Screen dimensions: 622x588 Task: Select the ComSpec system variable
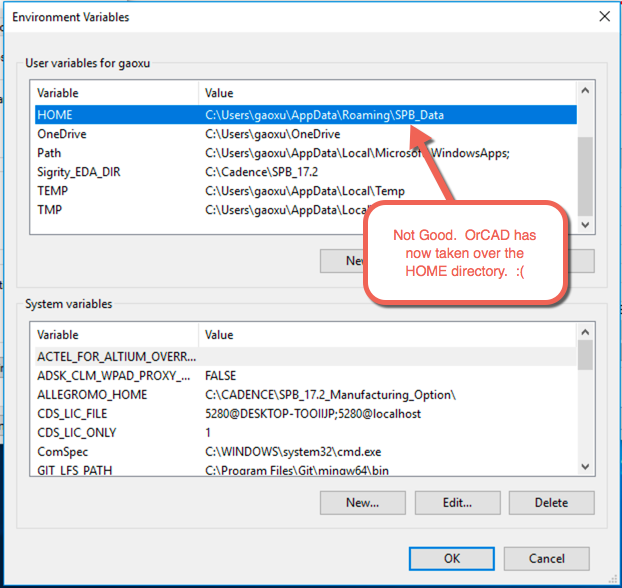pyautogui.click(x=62, y=452)
